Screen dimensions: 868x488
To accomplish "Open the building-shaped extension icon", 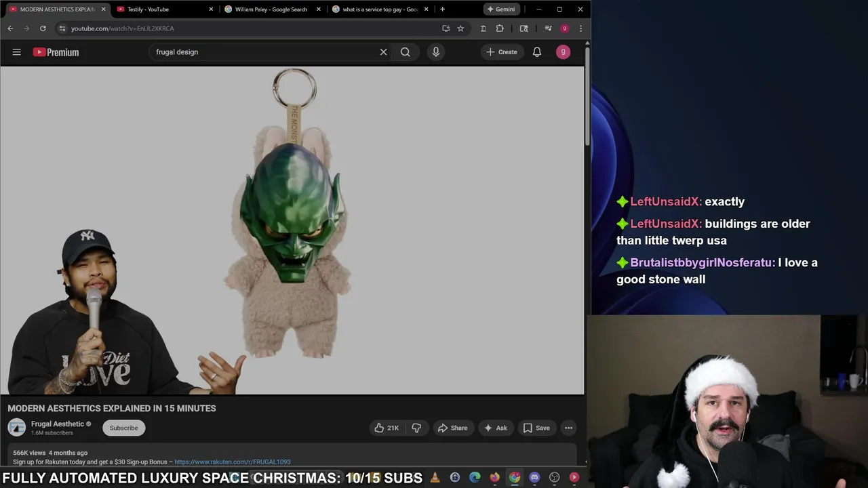I will click(483, 28).
